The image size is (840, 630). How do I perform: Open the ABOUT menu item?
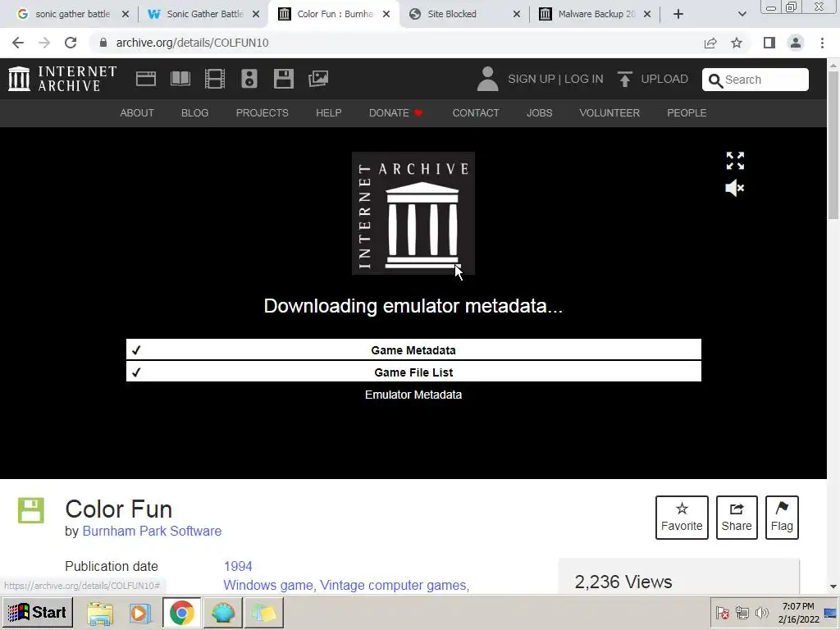pyautogui.click(x=137, y=113)
